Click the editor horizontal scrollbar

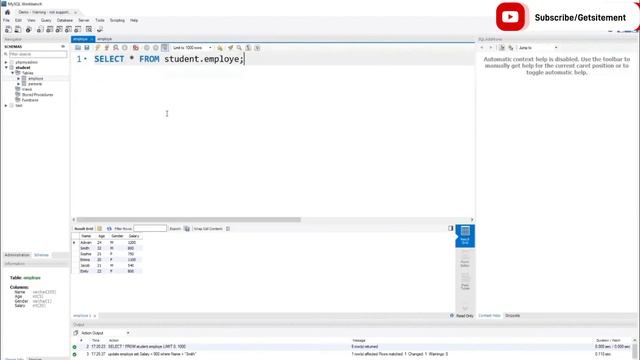pos(189,220)
